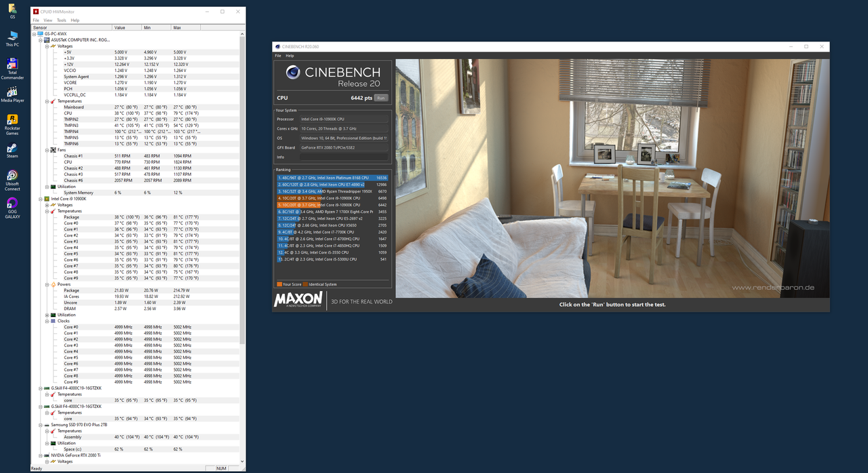The width and height of the screenshot is (868, 473).
Task: Collapse Voltages under ASUSTeK motherboard
Action: (47, 46)
